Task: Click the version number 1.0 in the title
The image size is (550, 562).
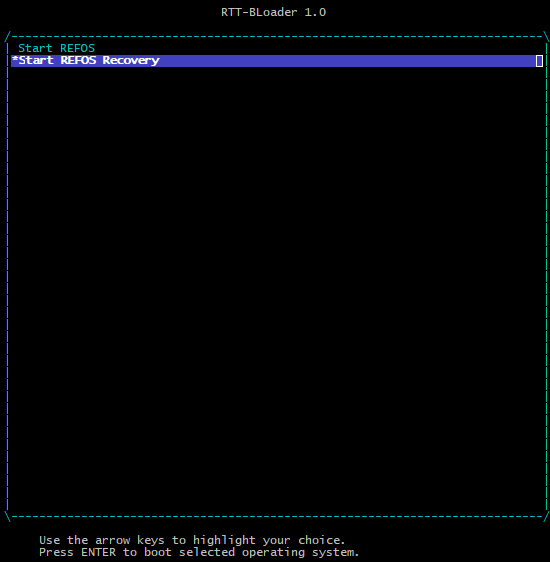Action: click(x=315, y=12)
